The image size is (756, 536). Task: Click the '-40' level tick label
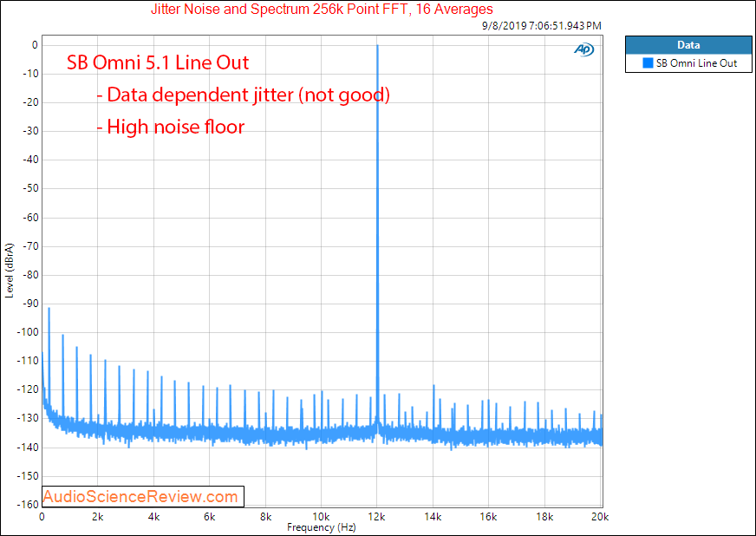(29, 160)
